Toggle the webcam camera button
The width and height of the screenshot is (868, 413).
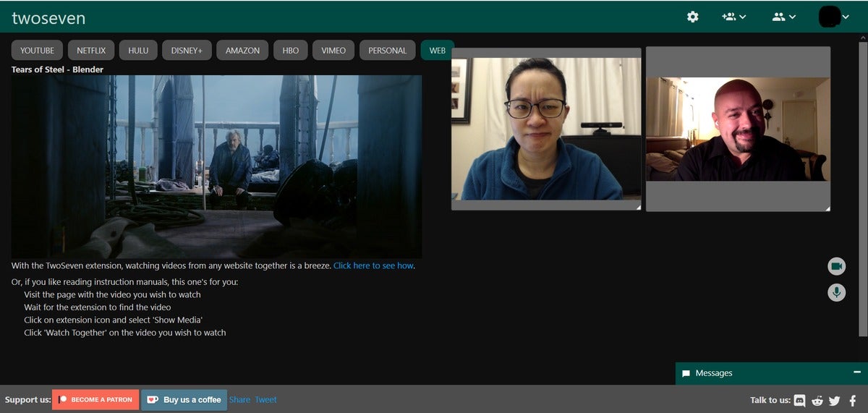coord(837,266)
